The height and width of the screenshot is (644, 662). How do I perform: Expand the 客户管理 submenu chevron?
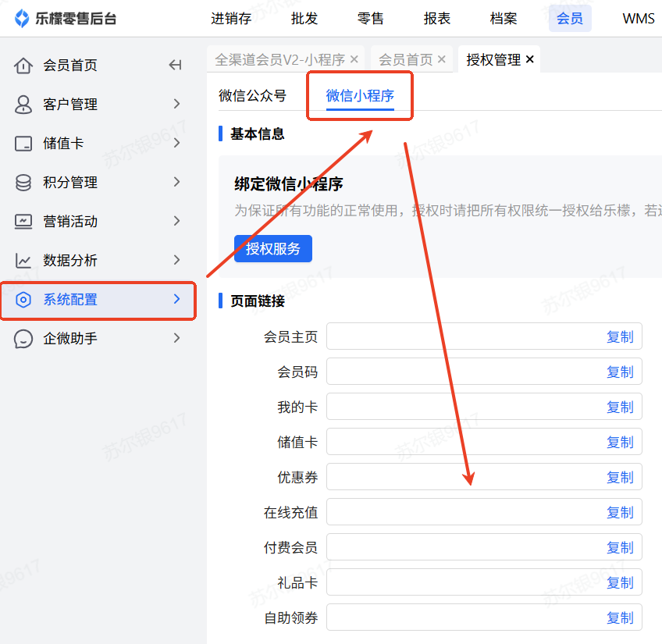(177, 104)
